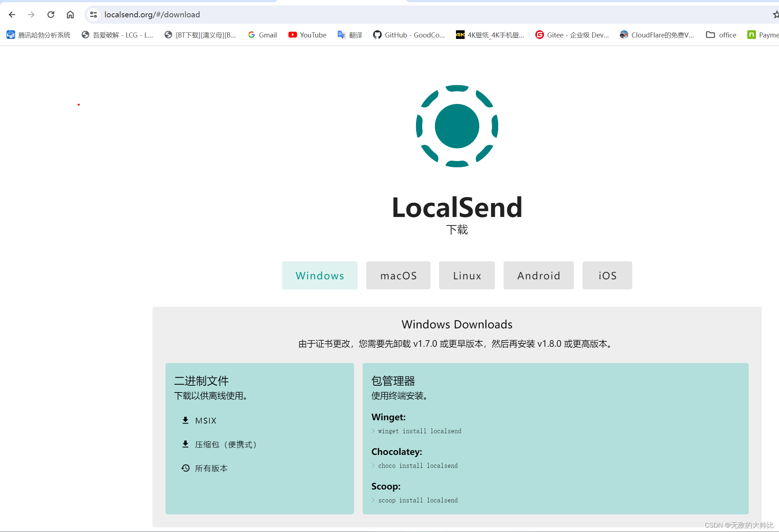View all versions of LocalSend
The width and height of the screenshot is (779, 532).
tap(211, 468)
